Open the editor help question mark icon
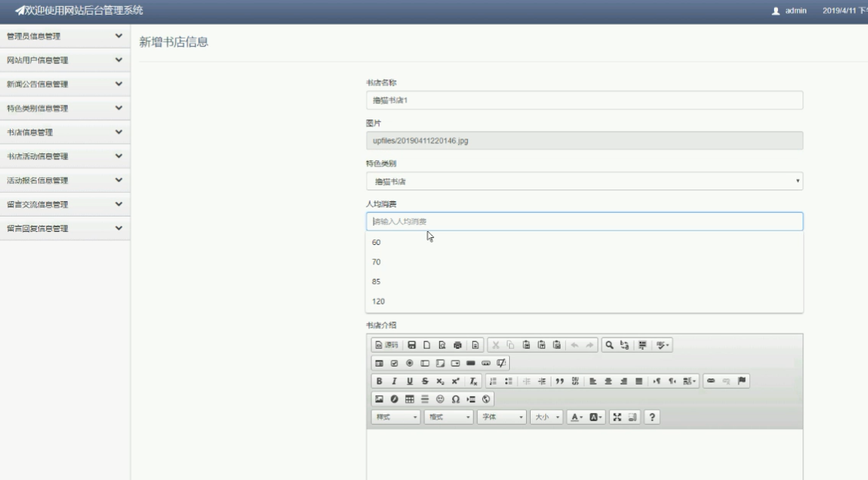 point(652,417)
